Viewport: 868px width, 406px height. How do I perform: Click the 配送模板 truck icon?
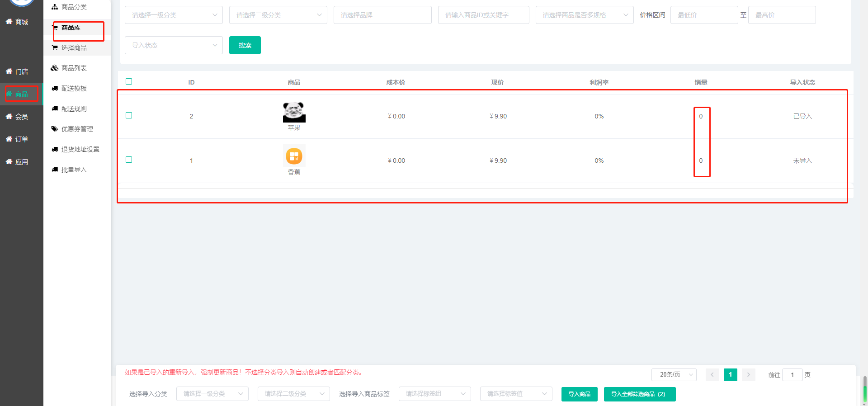(55, 88)
